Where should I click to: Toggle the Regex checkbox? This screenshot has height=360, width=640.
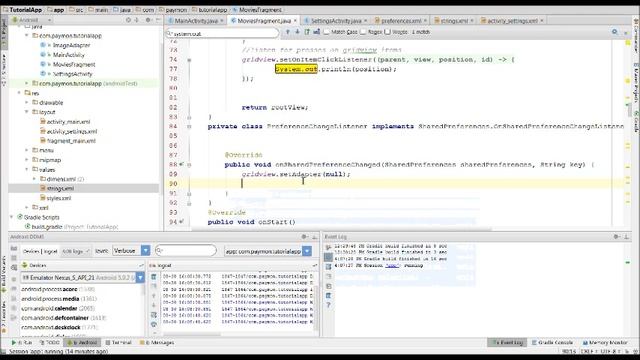pos(363,32)
